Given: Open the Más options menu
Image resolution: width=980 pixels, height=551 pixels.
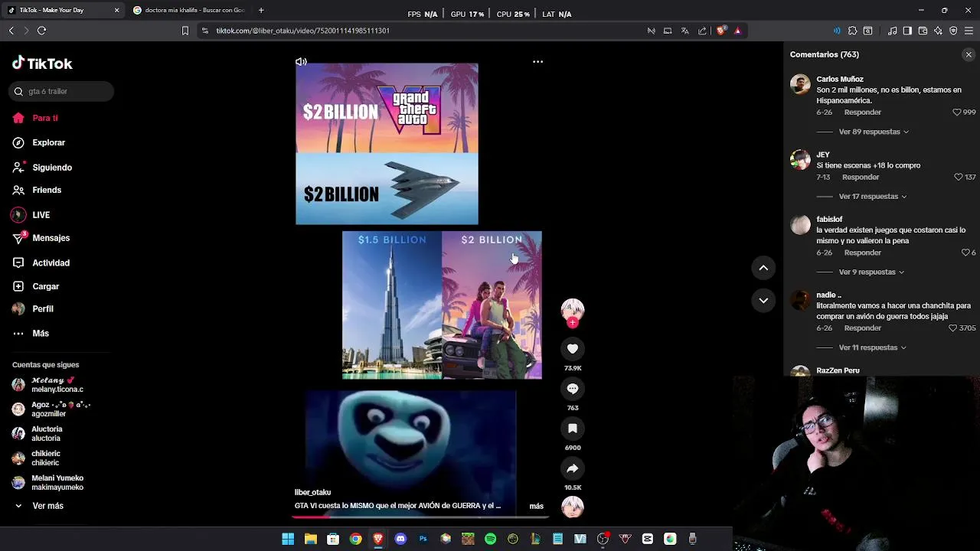Looking at the screenshot, I should pyautogui.click(x=31, y=333).
